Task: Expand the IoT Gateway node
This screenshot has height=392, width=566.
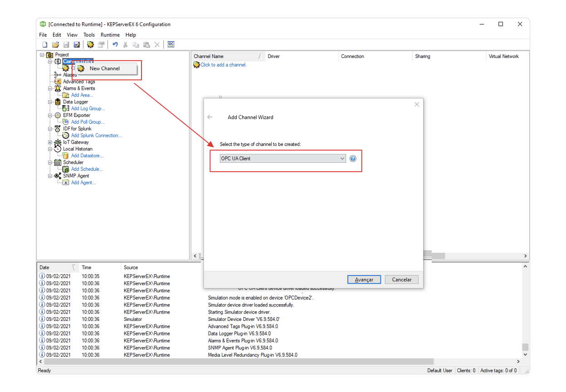Action: point(50,142)
